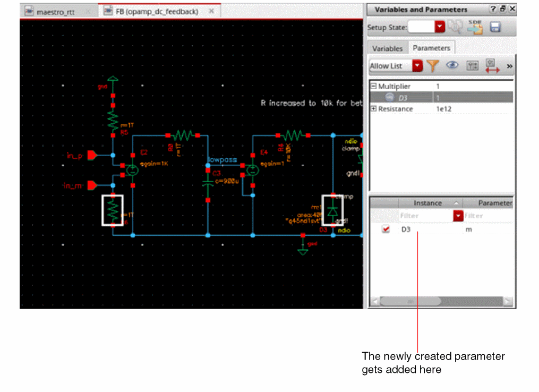Expand the Resistance tree node

[x=373, y=109]
